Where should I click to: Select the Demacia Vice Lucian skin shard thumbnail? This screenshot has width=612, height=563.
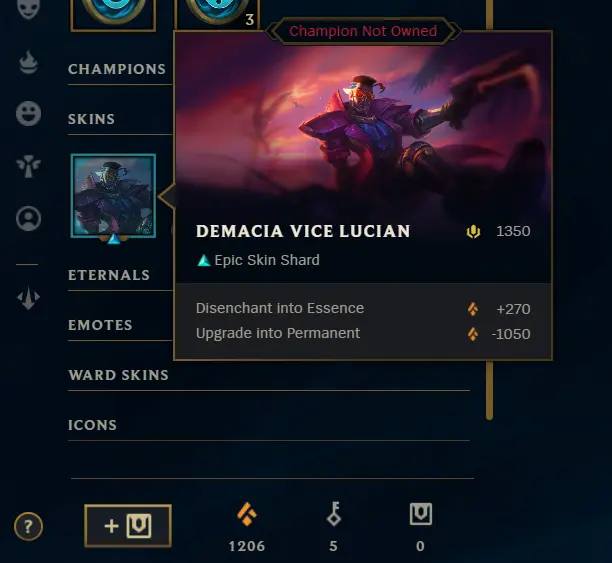click(x=113, y=196)
